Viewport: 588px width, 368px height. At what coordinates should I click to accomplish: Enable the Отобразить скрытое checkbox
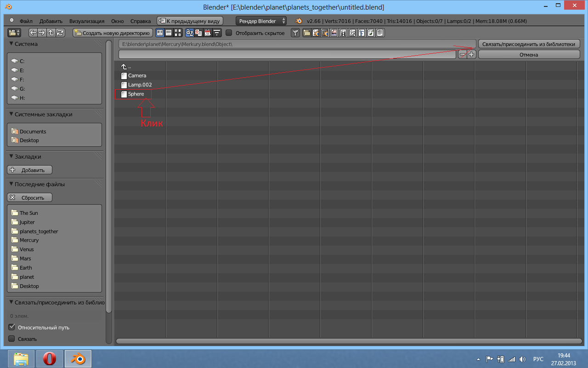pyautogui.click(x=229, y=33)
